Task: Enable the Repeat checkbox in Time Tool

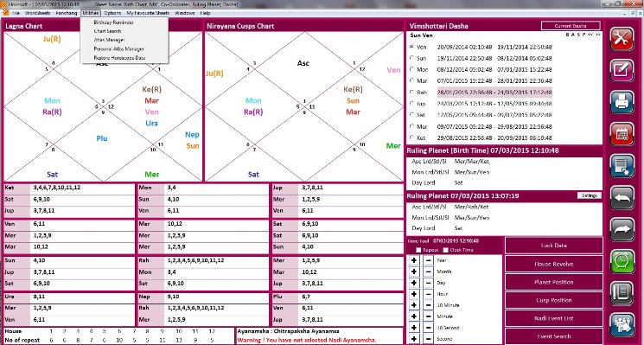Action: 418,250
